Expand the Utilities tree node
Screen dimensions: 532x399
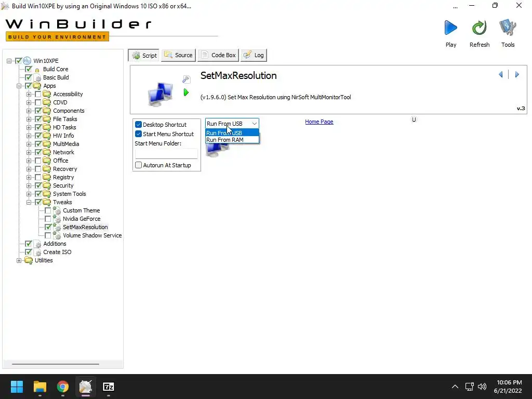[19, 261]
